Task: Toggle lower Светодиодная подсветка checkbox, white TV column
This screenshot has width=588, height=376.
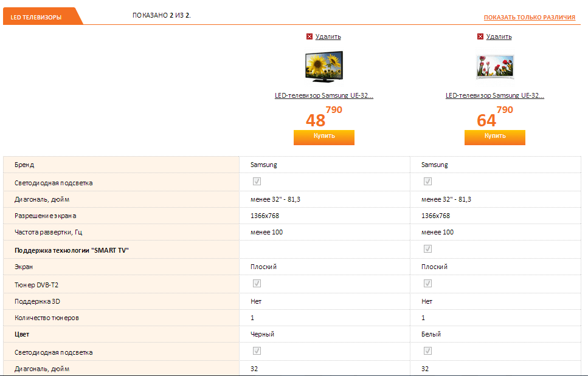Action: pyautogui.click(x=427, y=350)
